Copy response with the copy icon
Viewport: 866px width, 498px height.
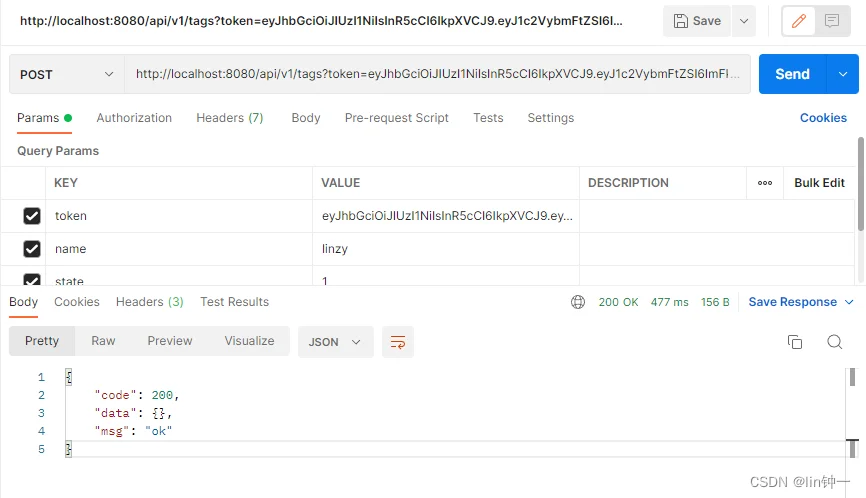(795, 342)
